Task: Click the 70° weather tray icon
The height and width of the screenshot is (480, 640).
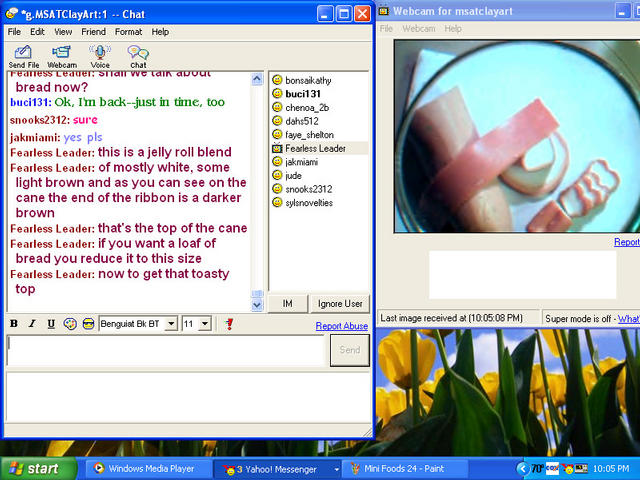Action: click(x=538, y=469)
